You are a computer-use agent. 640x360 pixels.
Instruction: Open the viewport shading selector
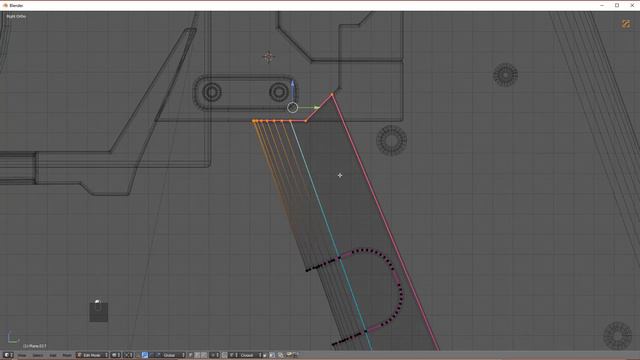coord(116,355)
